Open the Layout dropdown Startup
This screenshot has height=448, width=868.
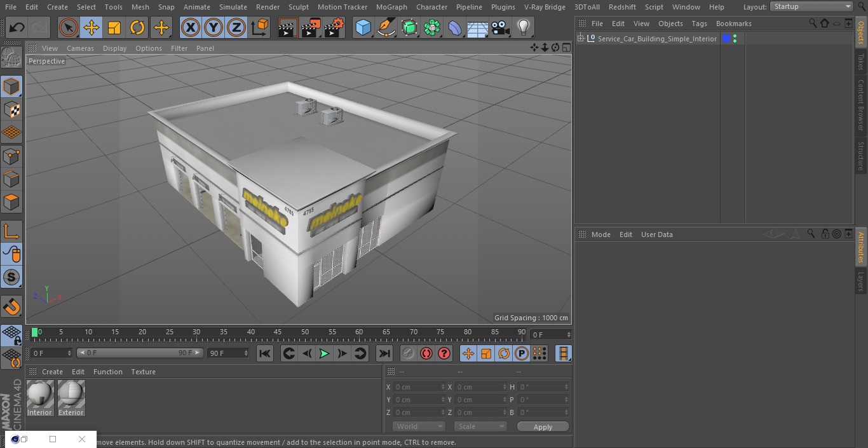[811, 6]
